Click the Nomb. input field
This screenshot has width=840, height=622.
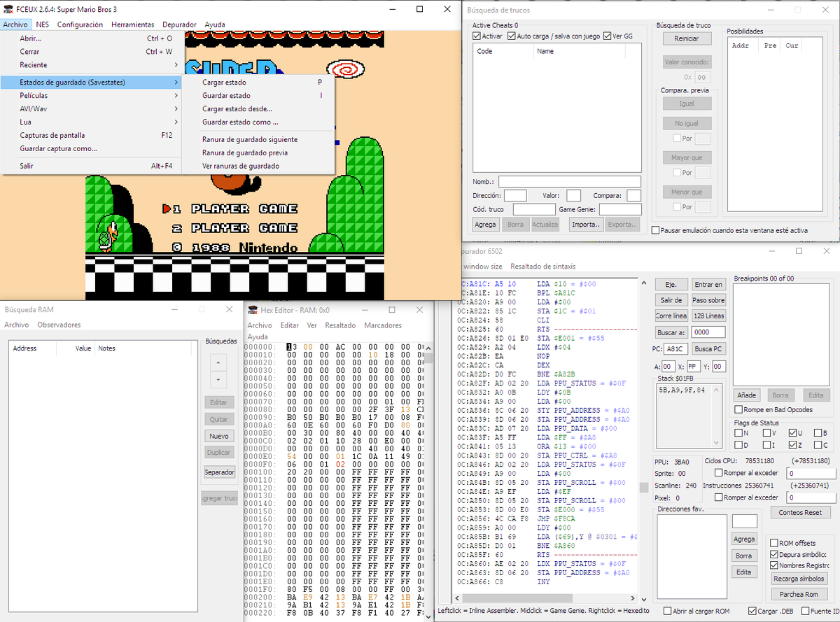(570, 182)
